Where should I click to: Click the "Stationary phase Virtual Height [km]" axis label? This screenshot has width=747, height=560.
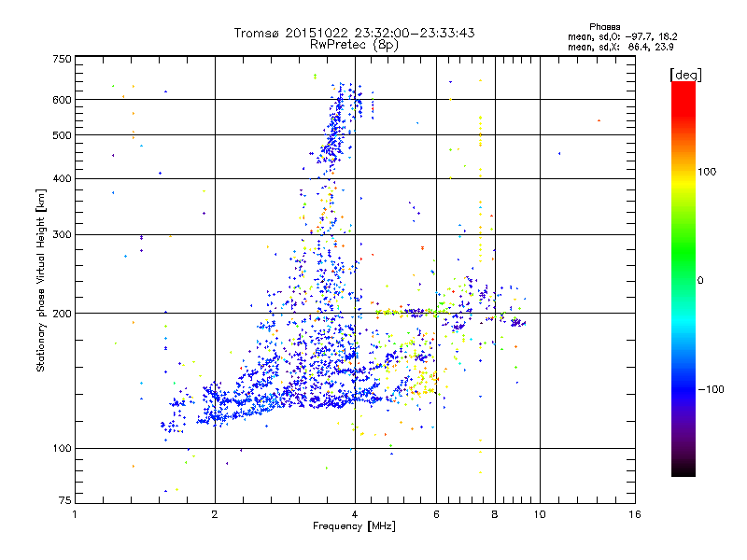(41, 281)
